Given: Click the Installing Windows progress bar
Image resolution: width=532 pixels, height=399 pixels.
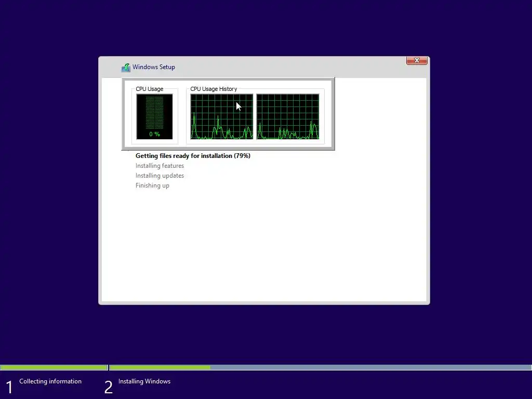Looking at the screenshot, I should click(320, 367).
